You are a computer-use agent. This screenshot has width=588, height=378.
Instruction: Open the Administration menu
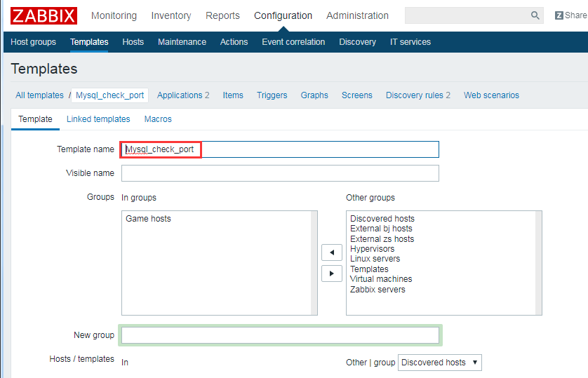tap(357, 15)
